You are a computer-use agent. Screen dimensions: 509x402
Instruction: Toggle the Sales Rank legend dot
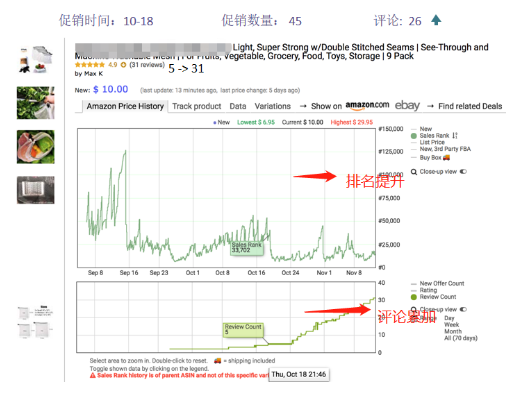[414, 136]
